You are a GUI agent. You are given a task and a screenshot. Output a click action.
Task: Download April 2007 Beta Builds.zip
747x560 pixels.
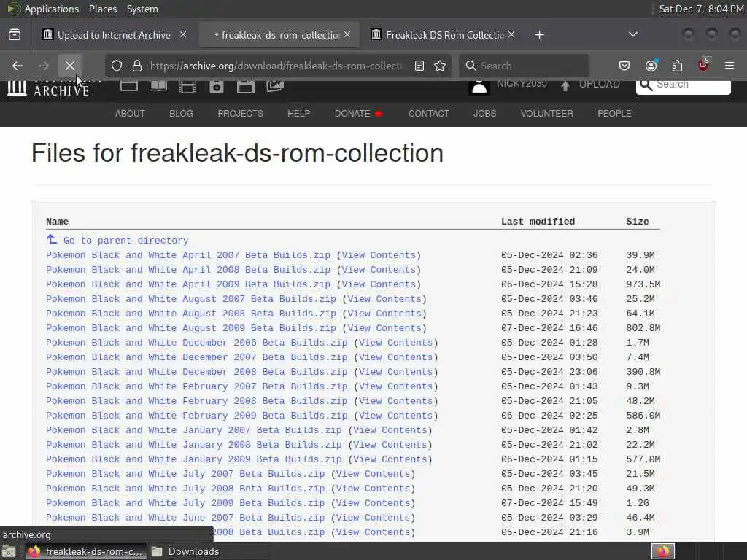(187, 255)
